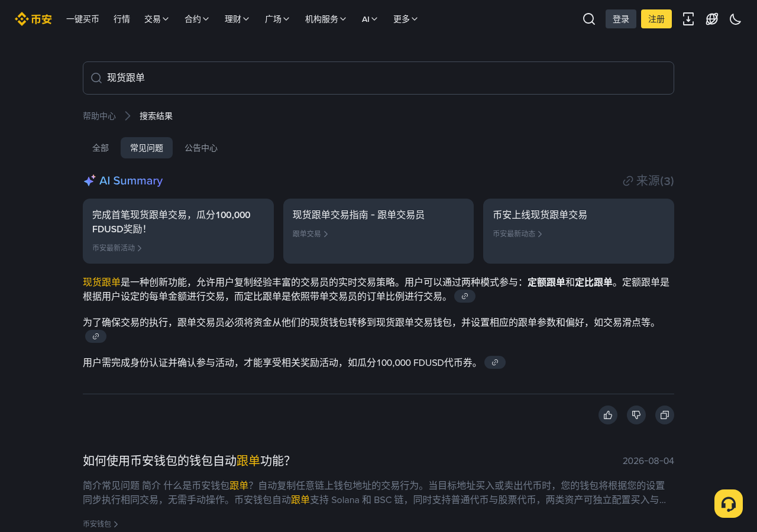Open the Binance logo home link
The height and width of the screenshot is (532, 757).
[x=33, y=19]
